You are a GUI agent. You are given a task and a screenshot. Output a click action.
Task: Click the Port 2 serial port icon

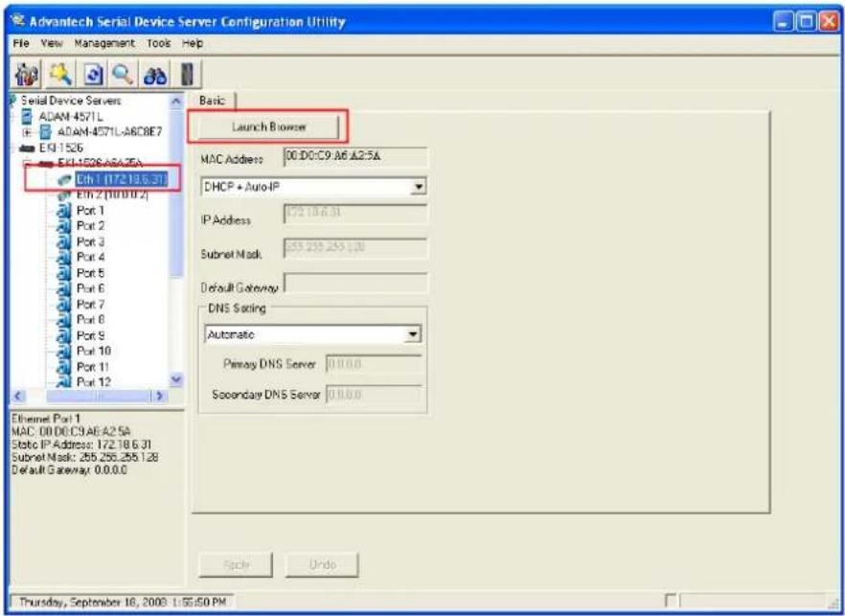tap(63, 226)
